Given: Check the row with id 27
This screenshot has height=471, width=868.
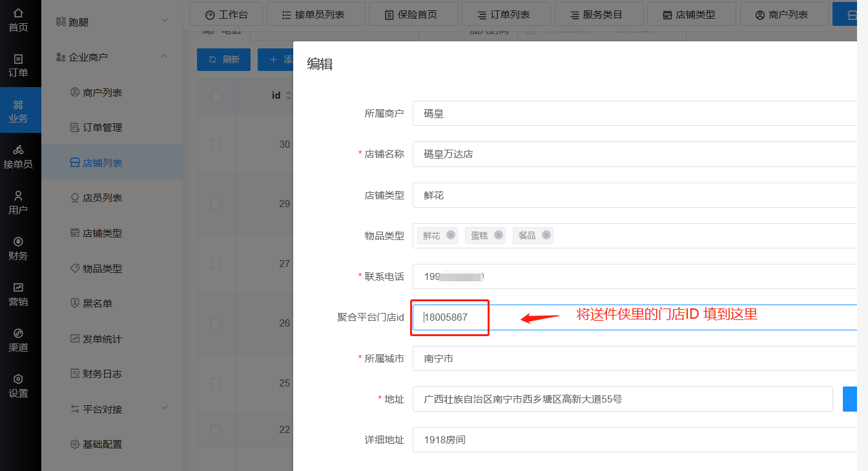Looking at the screenshot, I should (x=216, y=263).
